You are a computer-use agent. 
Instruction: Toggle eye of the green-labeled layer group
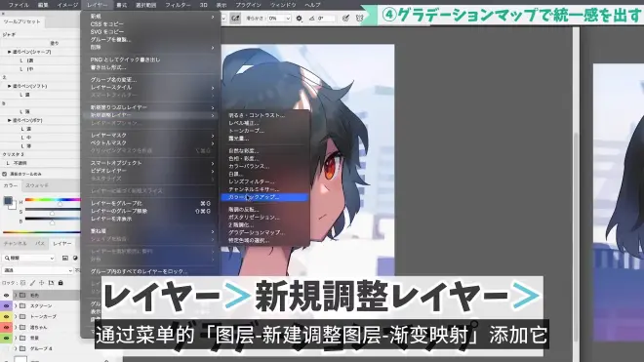tap(6, 338)
